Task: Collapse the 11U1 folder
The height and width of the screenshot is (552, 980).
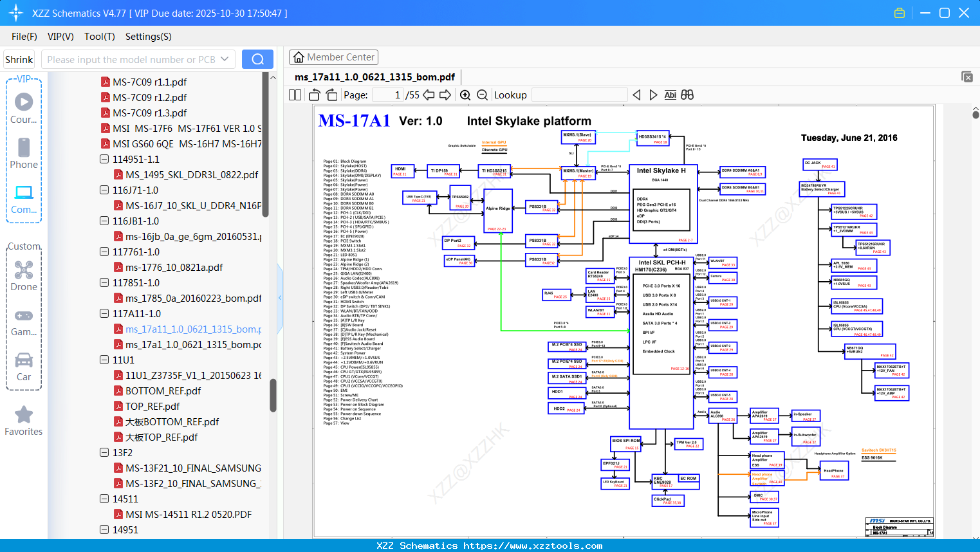Action: (104, 360)
